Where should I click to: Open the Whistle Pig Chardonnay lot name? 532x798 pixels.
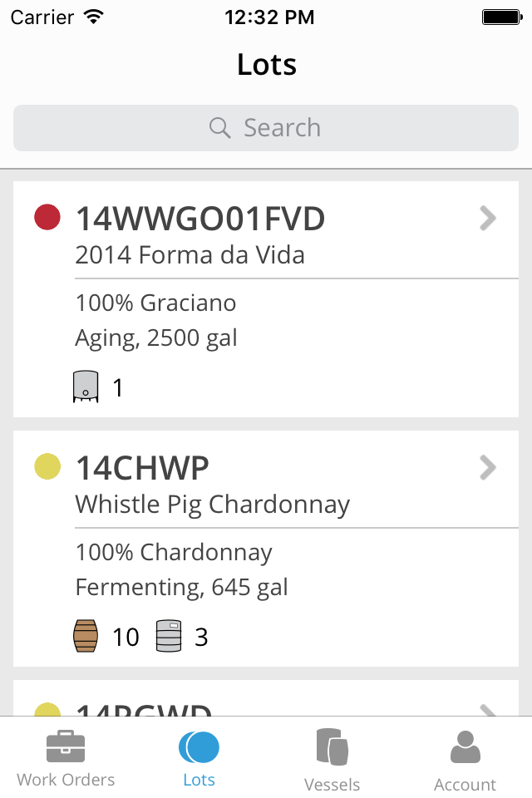[213, 505]
